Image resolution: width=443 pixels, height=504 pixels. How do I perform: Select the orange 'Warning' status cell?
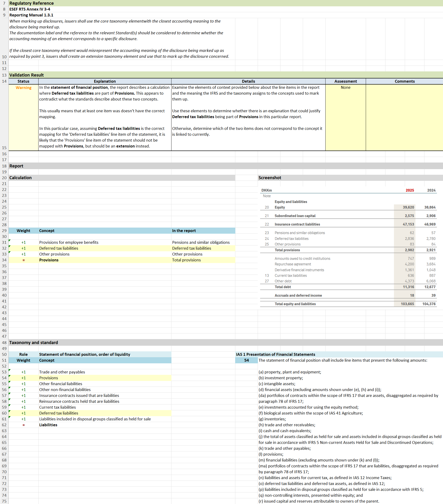23,118
